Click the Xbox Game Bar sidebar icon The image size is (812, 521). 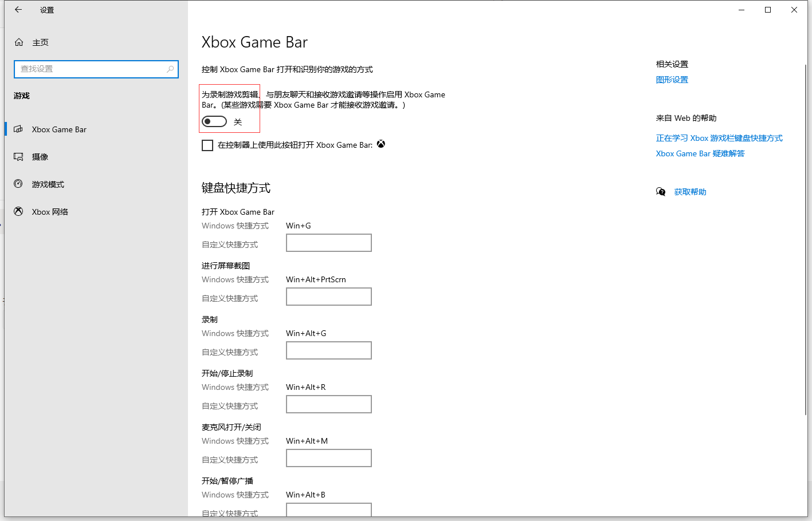[x=18, y=129]
